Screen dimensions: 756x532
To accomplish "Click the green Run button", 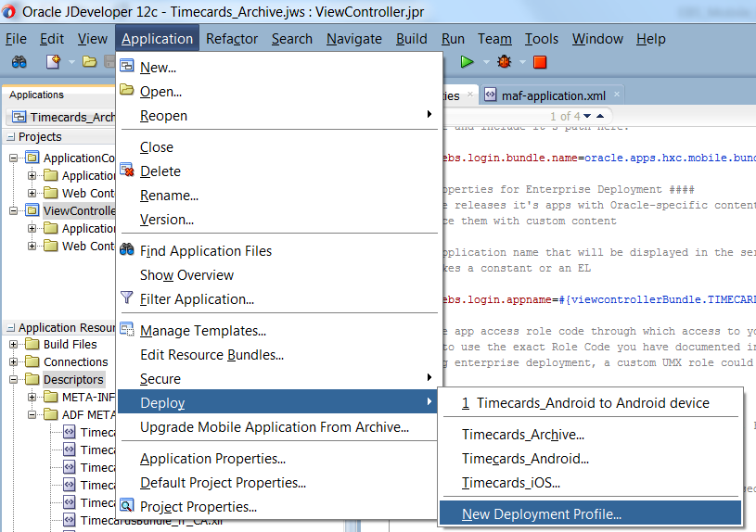I will [467, 62].
